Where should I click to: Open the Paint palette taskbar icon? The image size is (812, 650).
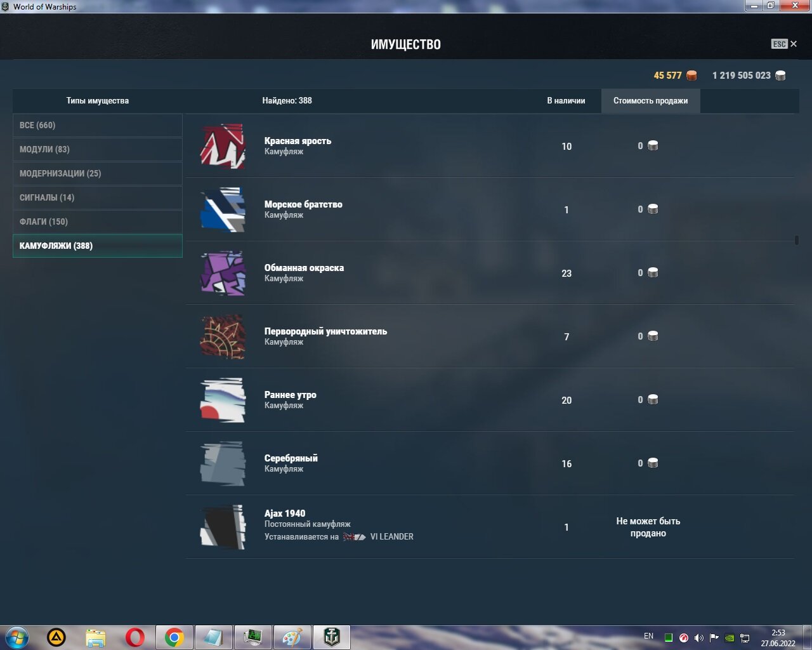click(x=292, y=637)
